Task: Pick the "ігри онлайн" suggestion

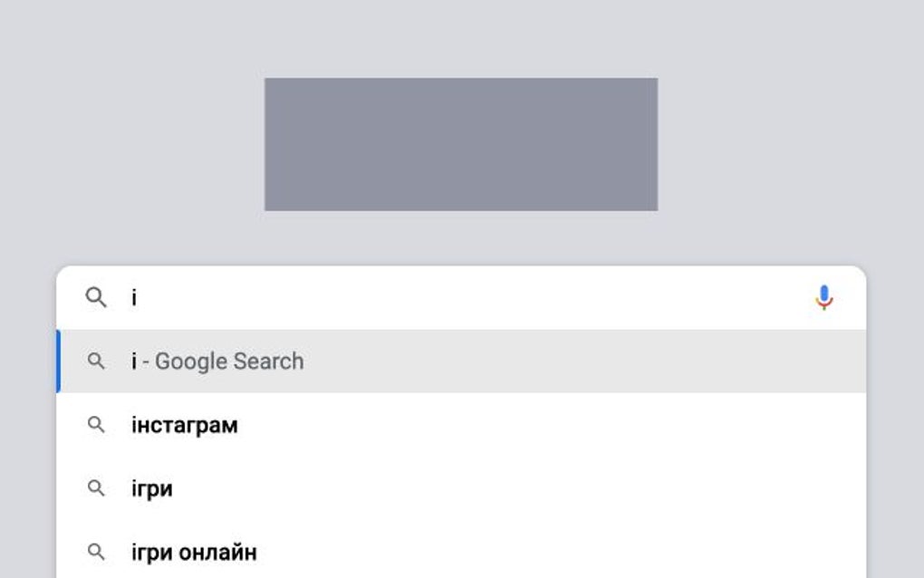Action: point(195,550)
